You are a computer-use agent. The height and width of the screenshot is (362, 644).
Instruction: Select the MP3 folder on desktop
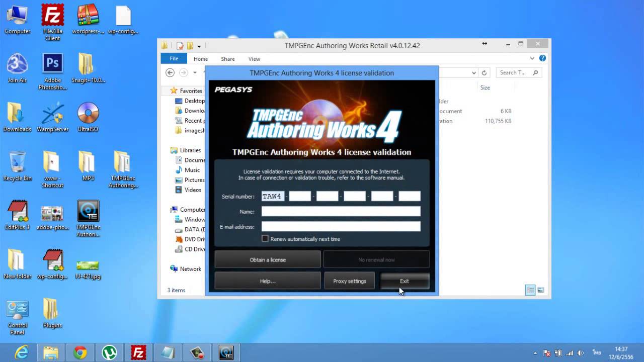[x=88, y=166]
